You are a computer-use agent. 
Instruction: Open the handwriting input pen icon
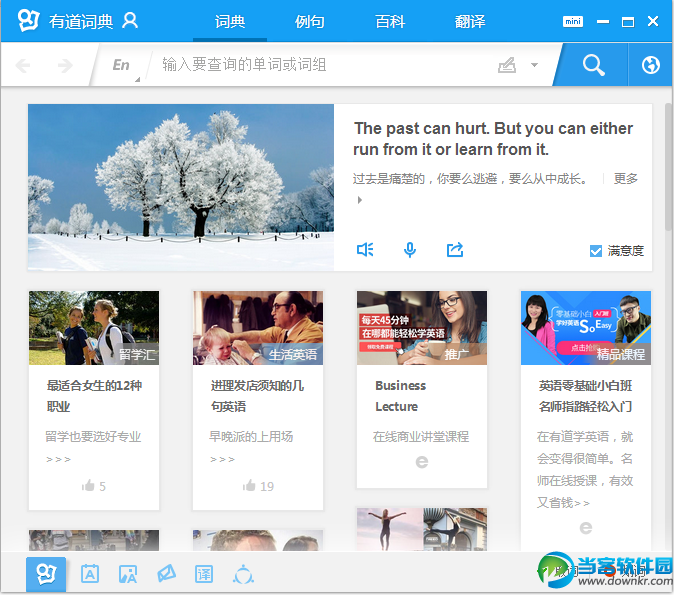tap(507, 65)
